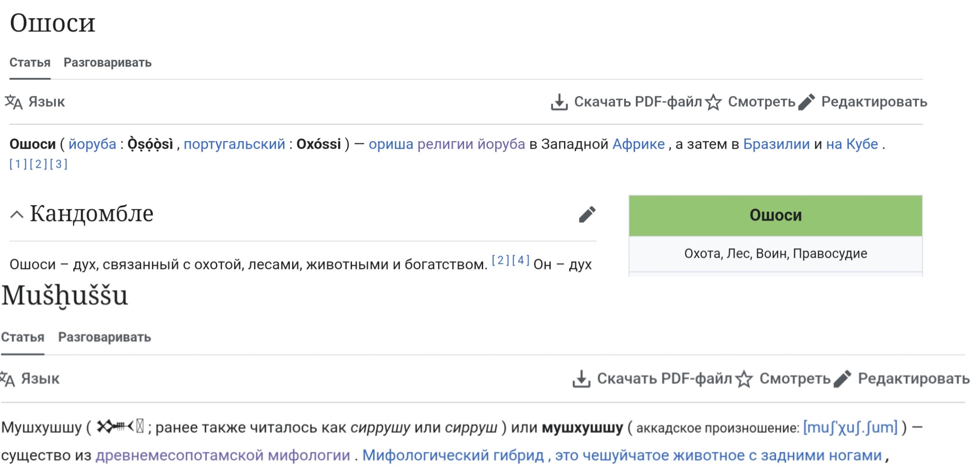The height and width of the screenshot is (470, 980).
Task: Follow the португальский link
Action: click(x=234, y=144)
